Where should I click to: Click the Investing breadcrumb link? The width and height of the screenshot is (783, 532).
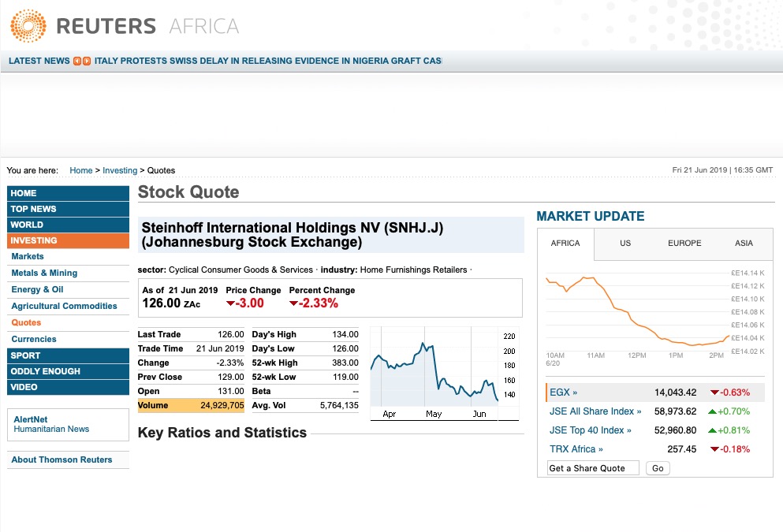120,170
